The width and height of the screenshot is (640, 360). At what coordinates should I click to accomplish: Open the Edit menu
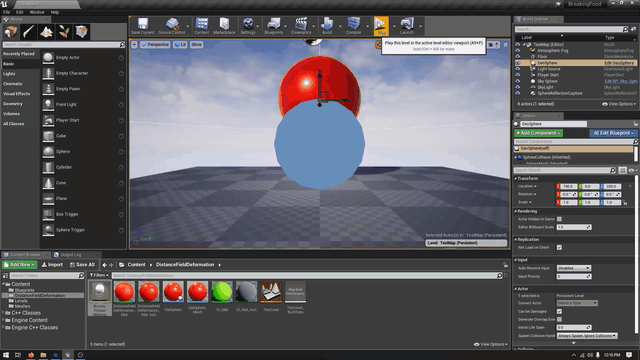pos(20,12)
